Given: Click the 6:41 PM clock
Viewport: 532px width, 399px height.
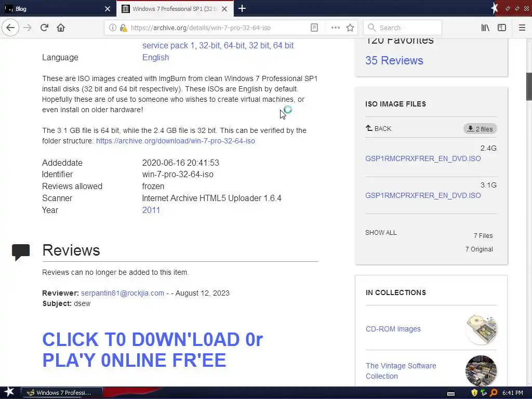Looking at the screenshot, I should click(x=512, y=393).
